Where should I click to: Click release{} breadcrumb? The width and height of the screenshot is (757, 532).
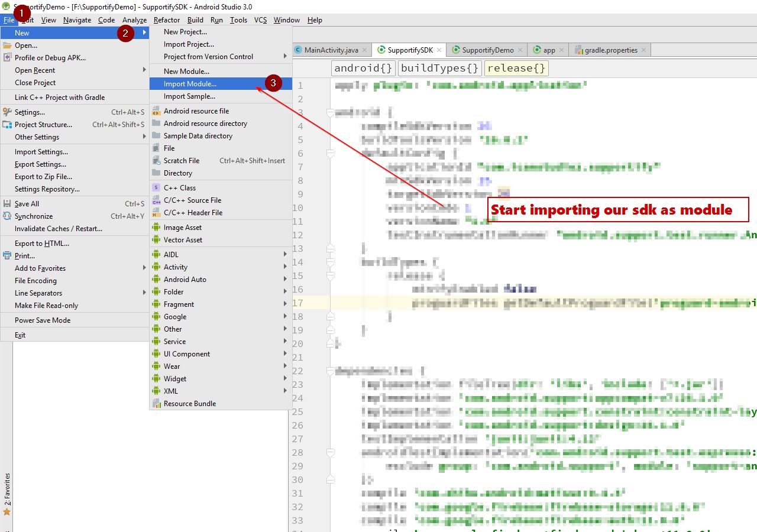coord(517,68)
